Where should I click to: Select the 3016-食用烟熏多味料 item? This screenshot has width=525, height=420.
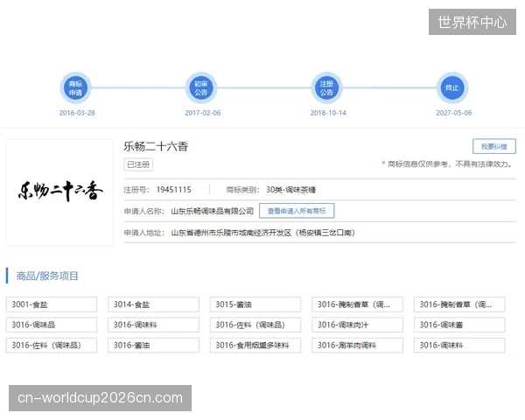click(x=255, y=346)
